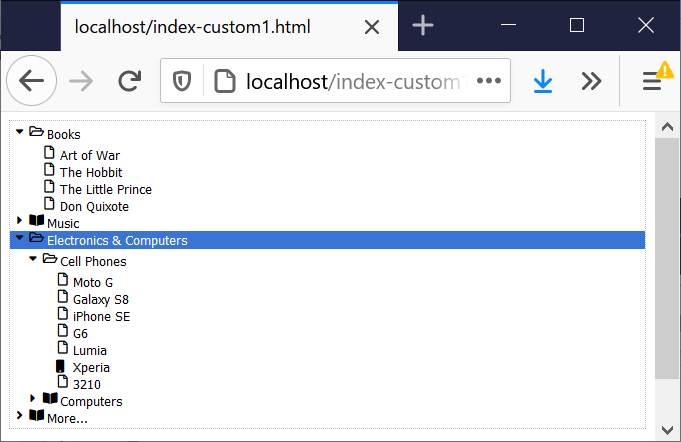Select The Little Prince item
The height and width of the screenshot is (442, 681).
click(x=106, y=190)
